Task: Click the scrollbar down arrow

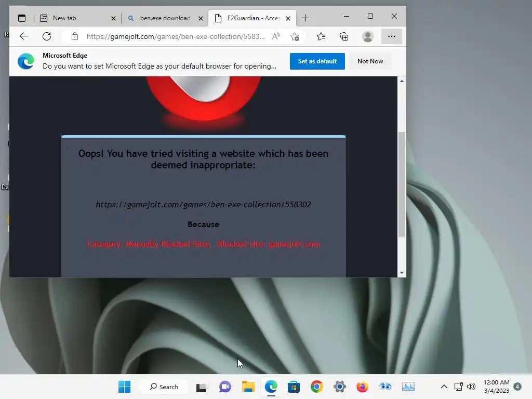Action: tap(402, 273)
